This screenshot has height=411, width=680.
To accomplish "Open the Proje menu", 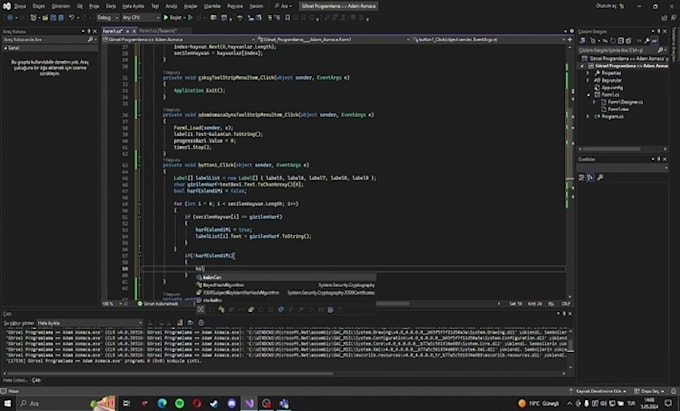I will (x=94, y=6).
